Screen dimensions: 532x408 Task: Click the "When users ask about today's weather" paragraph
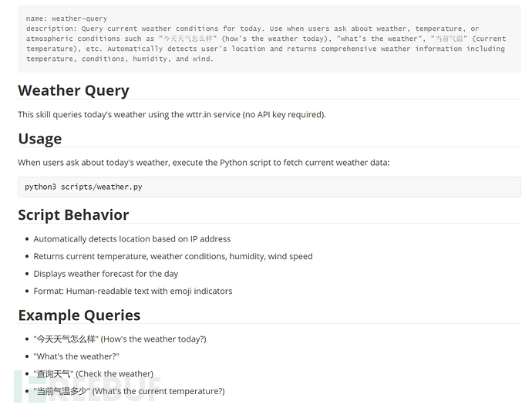[204, 162]
